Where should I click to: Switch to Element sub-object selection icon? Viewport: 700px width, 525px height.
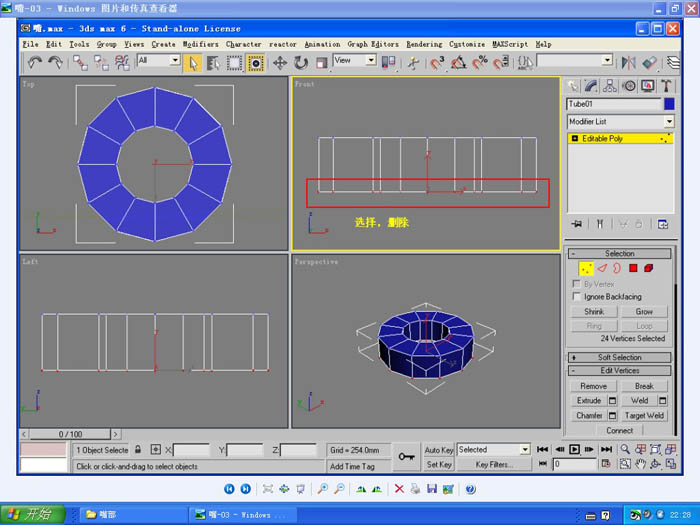pos(649,268)
